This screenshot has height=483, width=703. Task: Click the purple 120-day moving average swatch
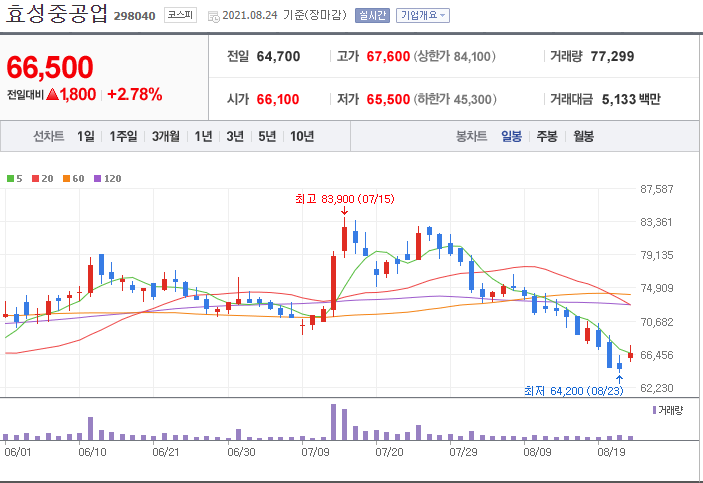click(97, 178)
